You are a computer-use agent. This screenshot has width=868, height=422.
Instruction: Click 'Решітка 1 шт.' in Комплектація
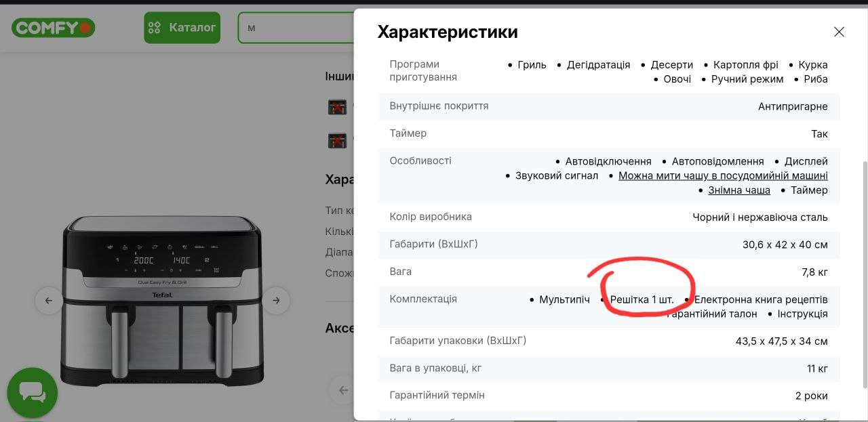point(642,299)
